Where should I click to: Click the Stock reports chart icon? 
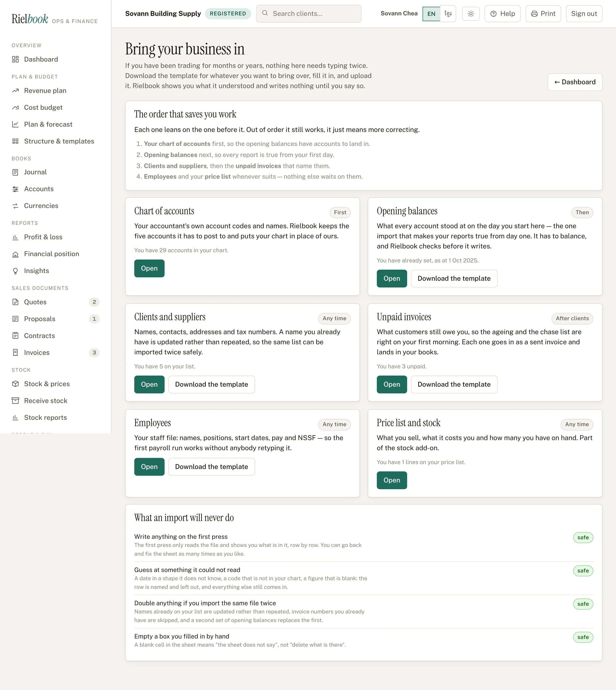15,418
